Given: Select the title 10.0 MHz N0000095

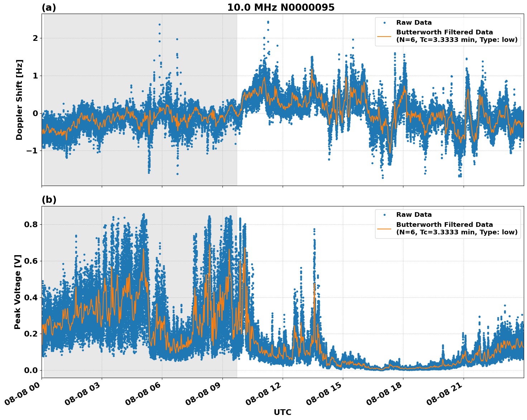Looking at the screenshot, I should coord(281,7).
